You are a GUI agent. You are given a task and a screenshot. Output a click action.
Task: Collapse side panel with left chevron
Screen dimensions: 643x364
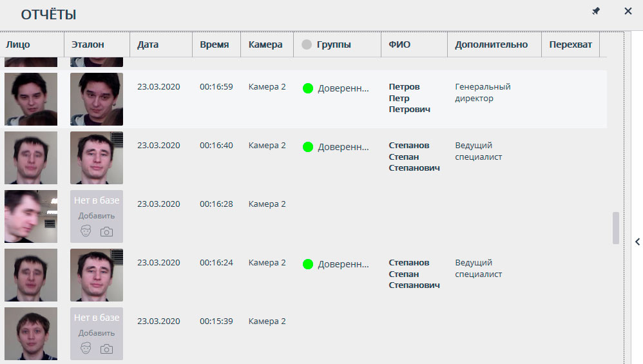click(x=637, y=242)
